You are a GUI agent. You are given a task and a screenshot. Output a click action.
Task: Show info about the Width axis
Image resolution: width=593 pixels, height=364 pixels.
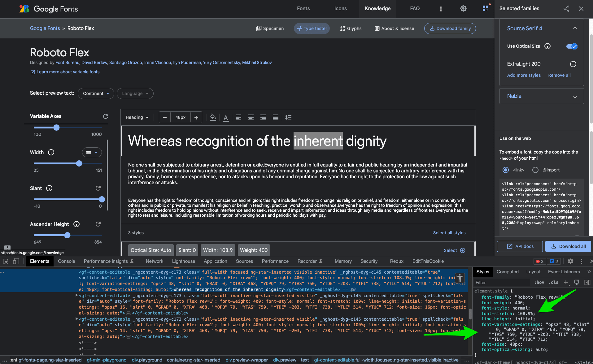click(51, 152)
